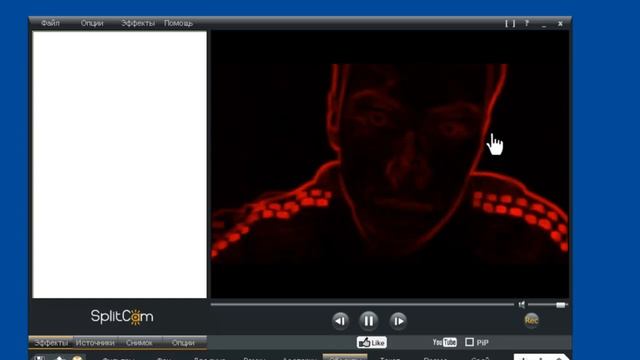Switch to the Снимок tab
Screen dimensions: 640x360
(x=139, y=342)
